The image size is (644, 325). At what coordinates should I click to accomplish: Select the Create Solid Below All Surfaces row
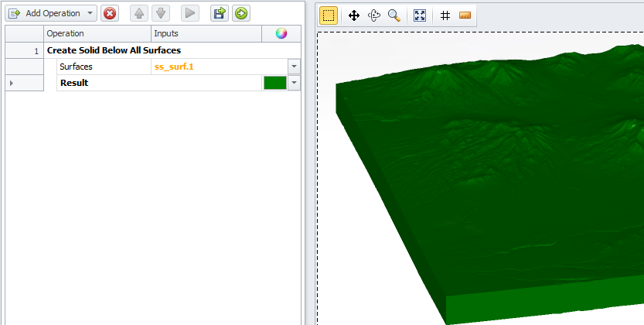172,50
